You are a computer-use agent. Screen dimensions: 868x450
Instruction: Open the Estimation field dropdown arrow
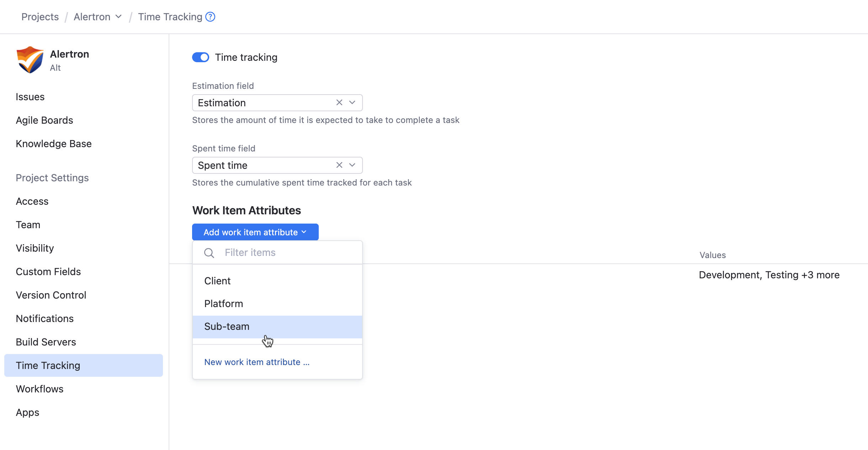[352, 103]
